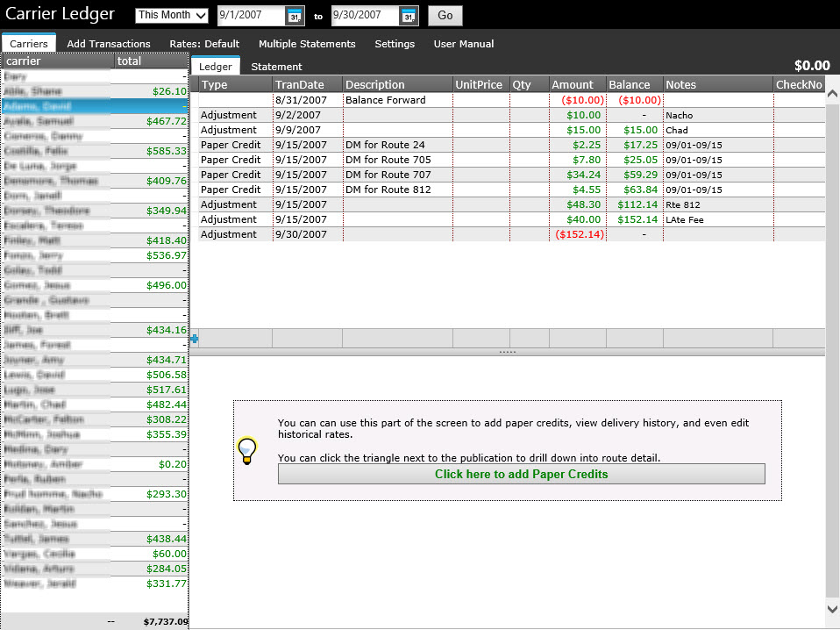Switch to the Statement sub-tab
The width and height of the screenshot is (840, 630).
click(276, 67)
